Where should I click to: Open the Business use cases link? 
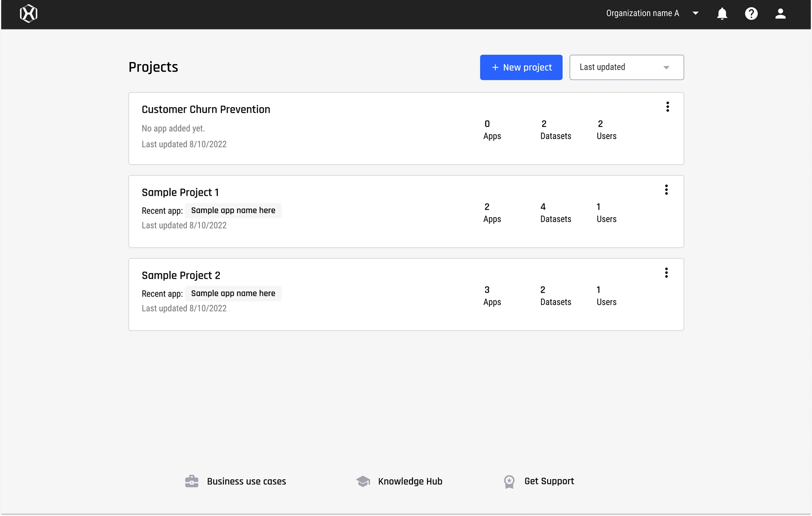[246, 481]
